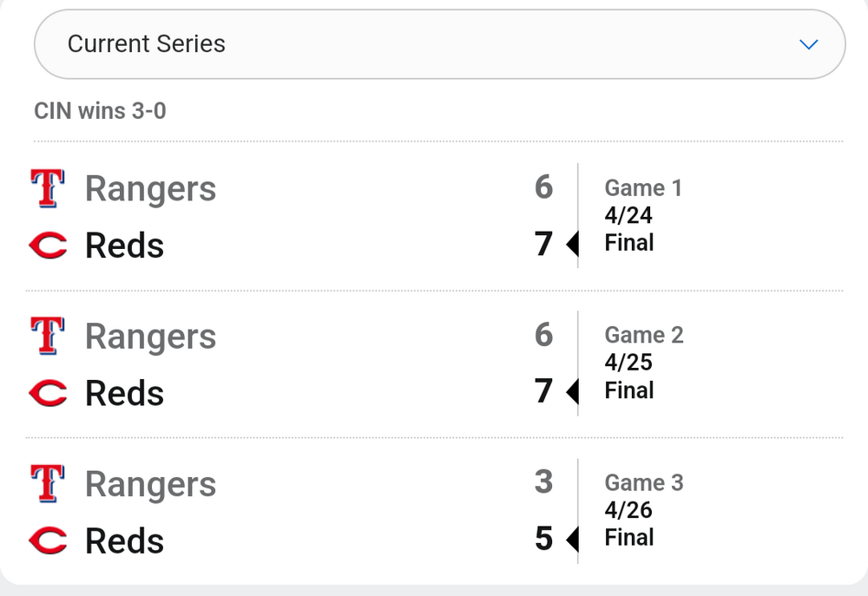Click the CIN wins 3-0 series summary
868x596 pixels.
tap(100, 111)
